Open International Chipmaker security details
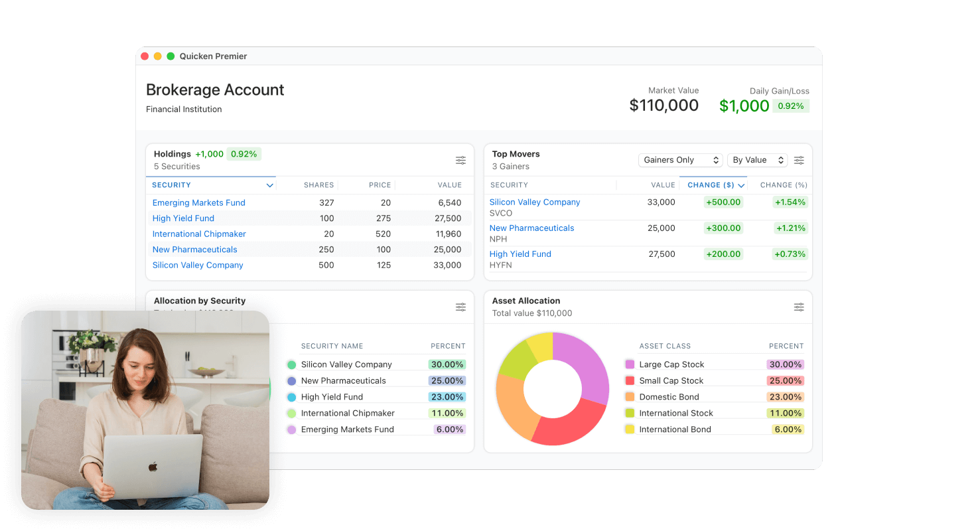The height and width of the screenshot is (531, 980). pyautogui.click(x=199, y=234)
